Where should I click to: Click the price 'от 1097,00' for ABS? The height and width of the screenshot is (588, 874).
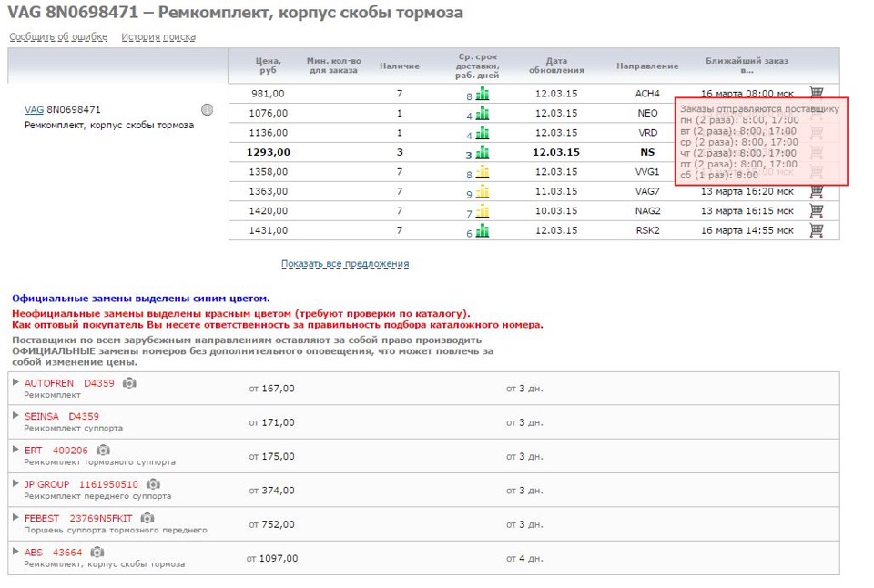tap(272, 559)
